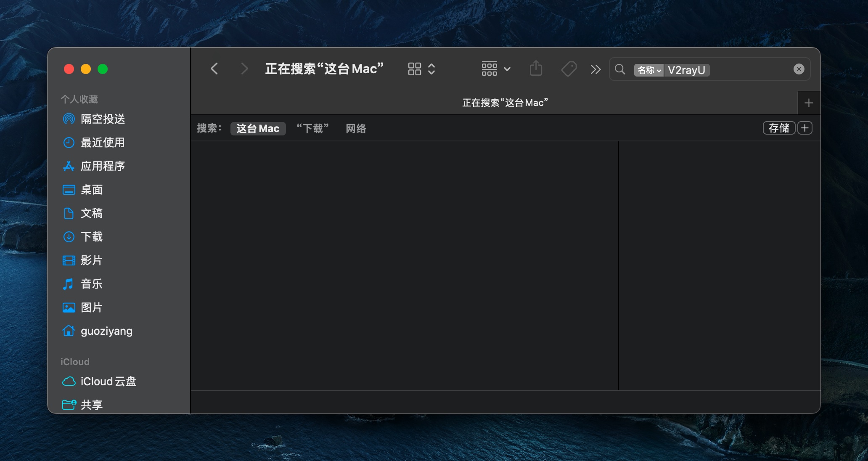The image size is (868, 461).
Task: Open the toolbar overflow double-chevron
Action: [595, 69]
